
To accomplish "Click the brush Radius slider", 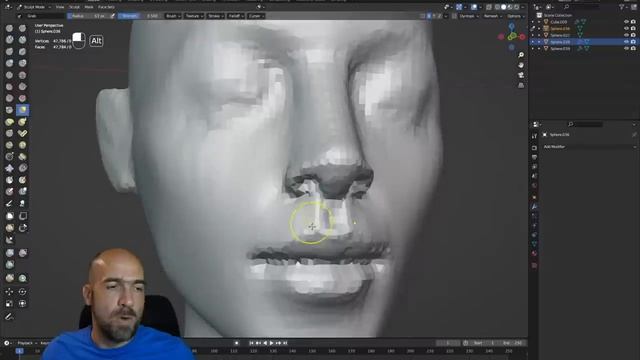I will tap(89, 16).
